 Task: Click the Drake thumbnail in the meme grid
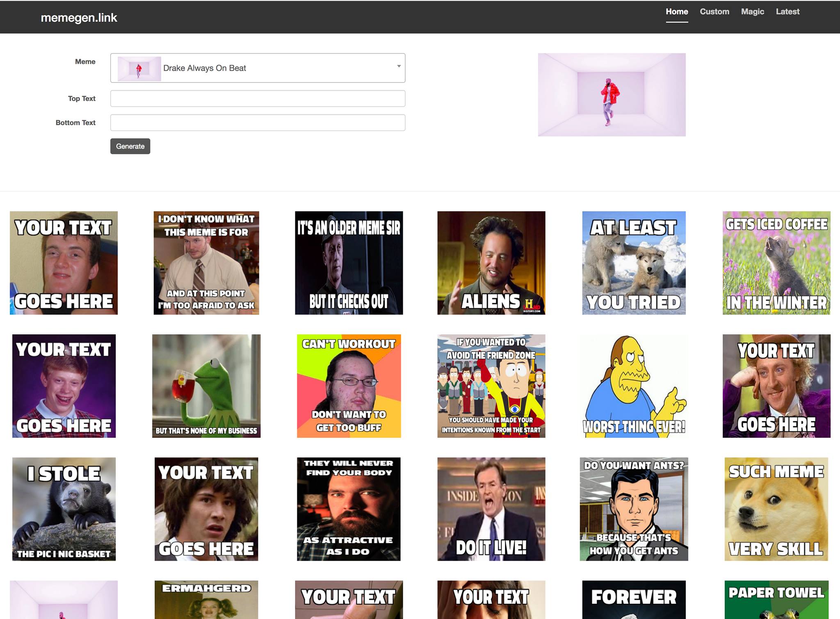pyautogui.click(x=64, y=600)
